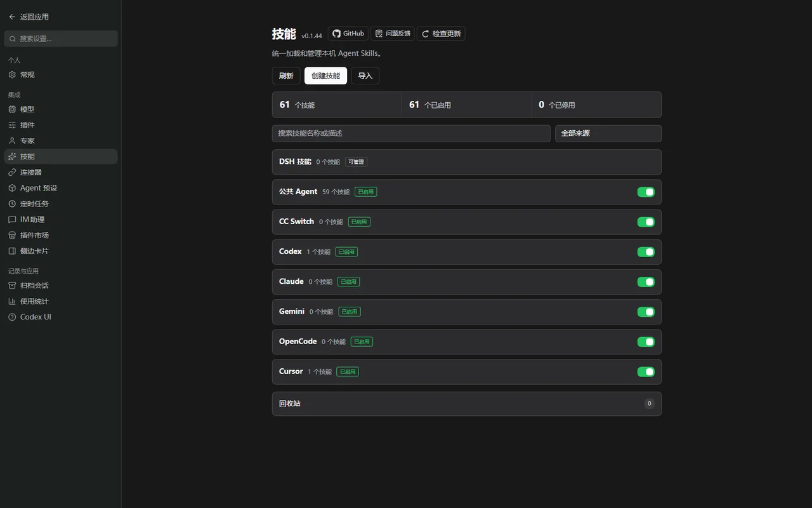This screenshot has width=812, height=508.
Task: Expand the Codex skills group
Action: point(467,252)
